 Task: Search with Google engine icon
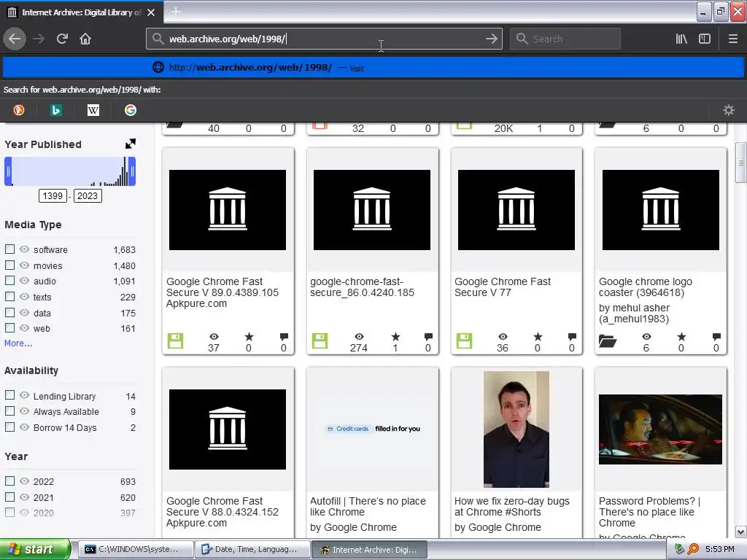pyautogui.click(x=131, y=110)
